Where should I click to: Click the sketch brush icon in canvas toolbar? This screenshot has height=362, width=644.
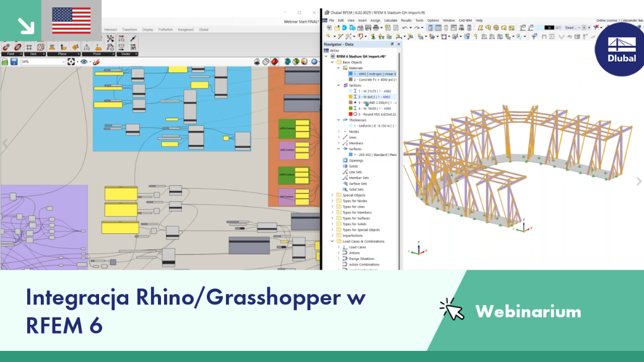click(96, 61)
